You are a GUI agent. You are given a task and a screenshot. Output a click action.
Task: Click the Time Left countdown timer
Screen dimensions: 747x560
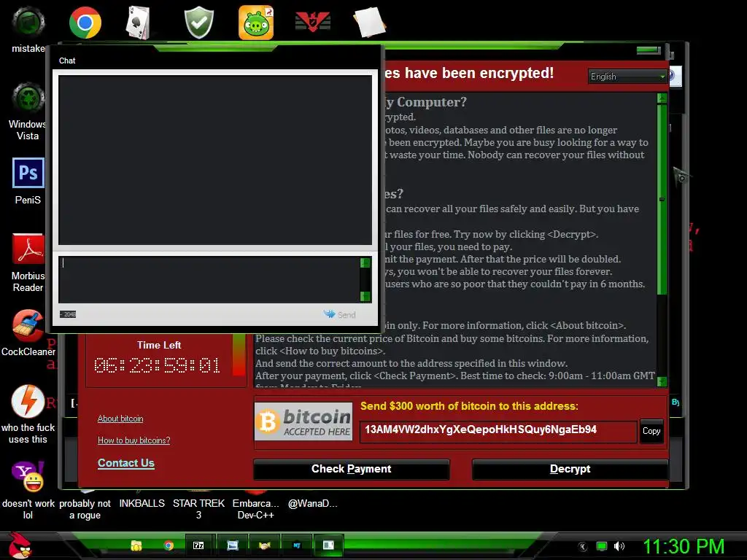pyautogui.click(x=158, y=365)
